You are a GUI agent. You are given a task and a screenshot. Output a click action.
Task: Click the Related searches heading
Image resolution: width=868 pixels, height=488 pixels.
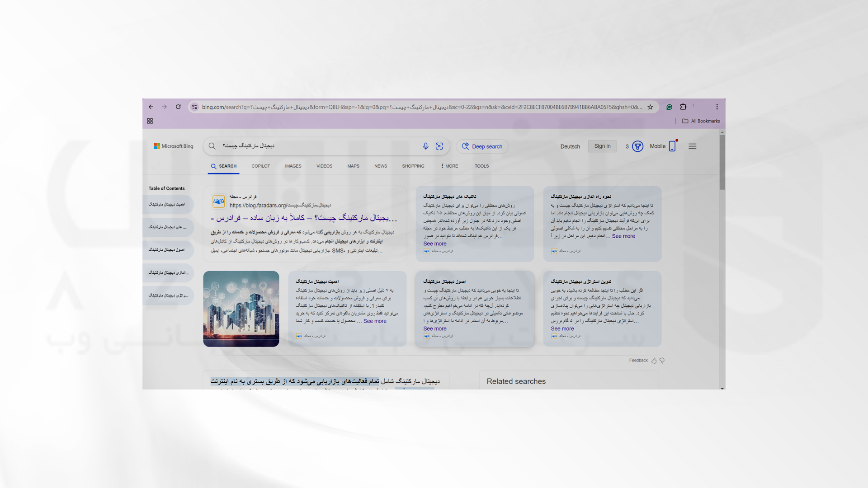coord(516,381)
